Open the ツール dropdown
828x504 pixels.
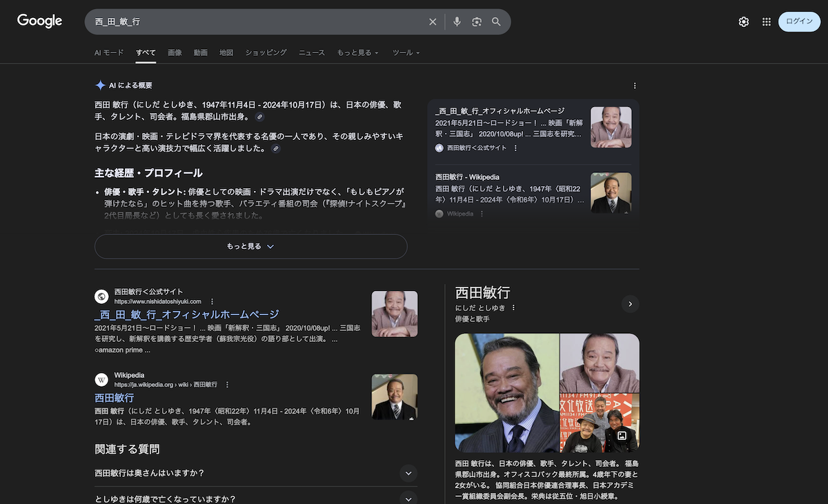406,53
